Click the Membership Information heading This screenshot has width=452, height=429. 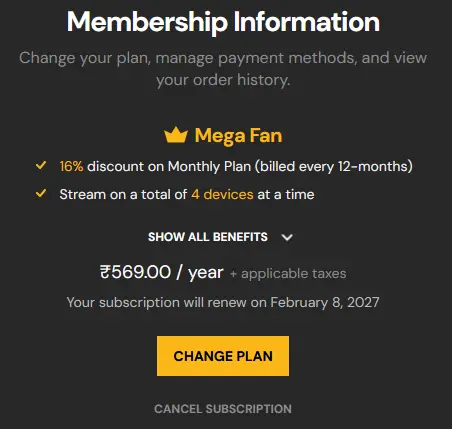pos(223,22)
